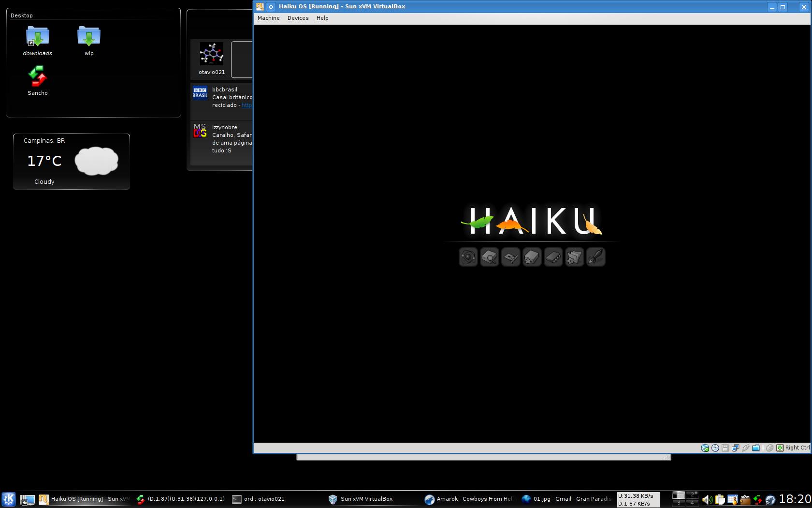The image size is (812, 508).
Task: Launch the Sancho desktop shortcut
Action: pos(38,81)
